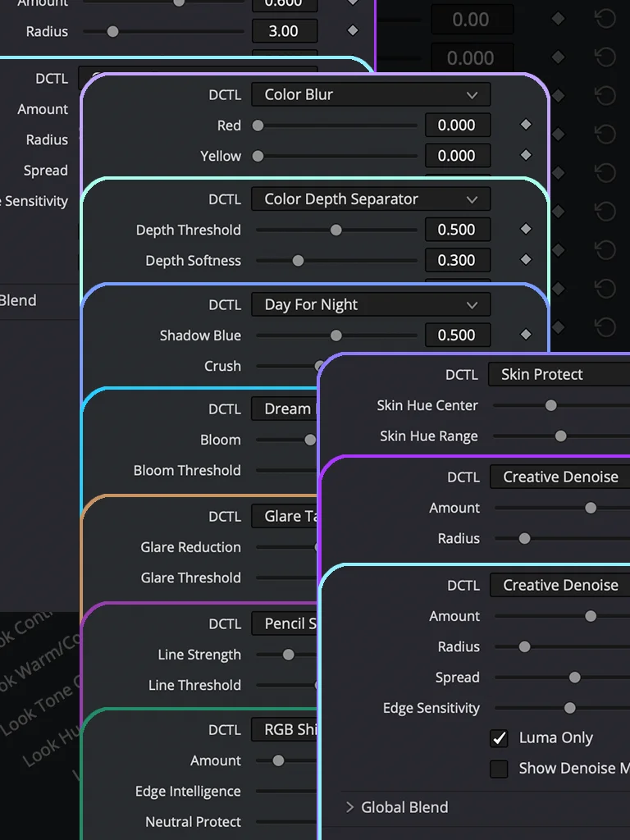This screenshot has width=630, height=840.
Task: Toggle keyframe diamond on the Red row
Action: coord(526,125)
